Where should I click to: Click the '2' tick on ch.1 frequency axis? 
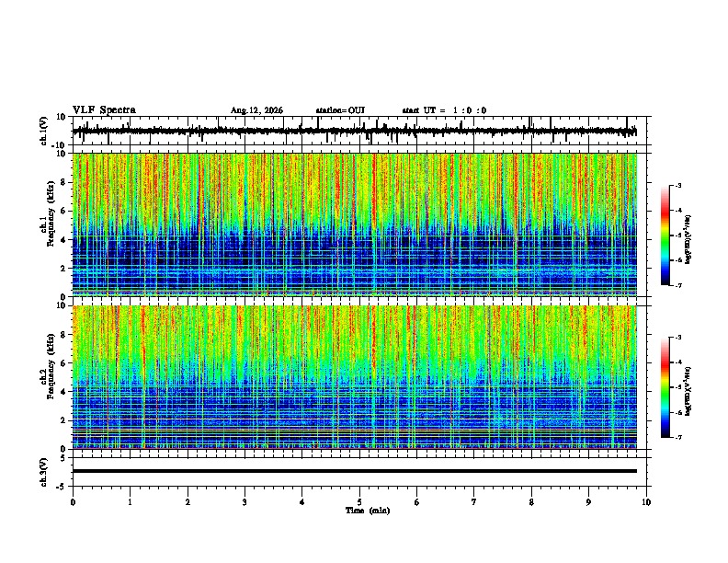pyautogui.click(x=63, y=268)
